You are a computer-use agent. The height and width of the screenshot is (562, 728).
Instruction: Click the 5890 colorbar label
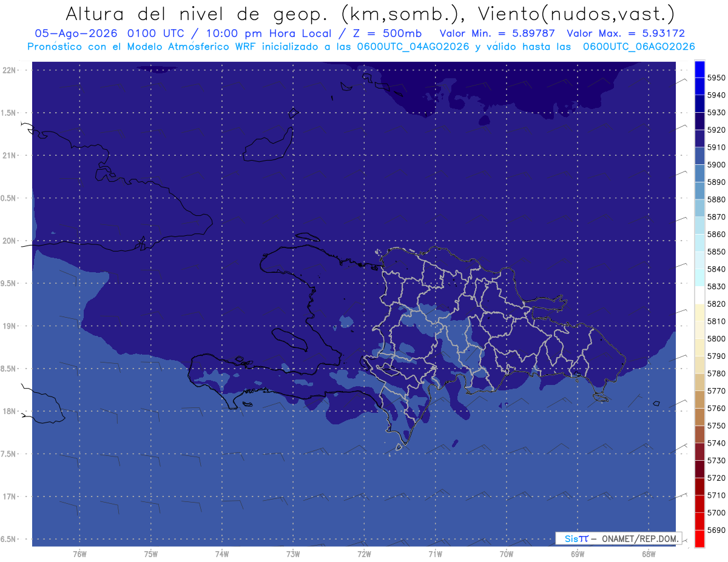coord(716,182)
